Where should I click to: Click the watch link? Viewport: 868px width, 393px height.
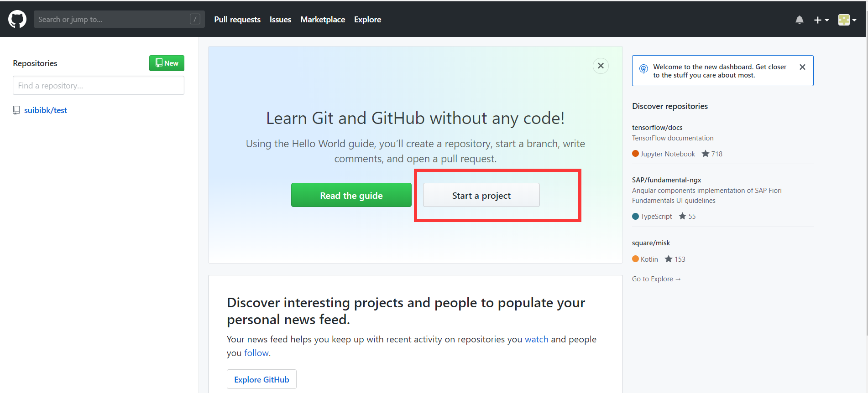[x=537, y=339]
